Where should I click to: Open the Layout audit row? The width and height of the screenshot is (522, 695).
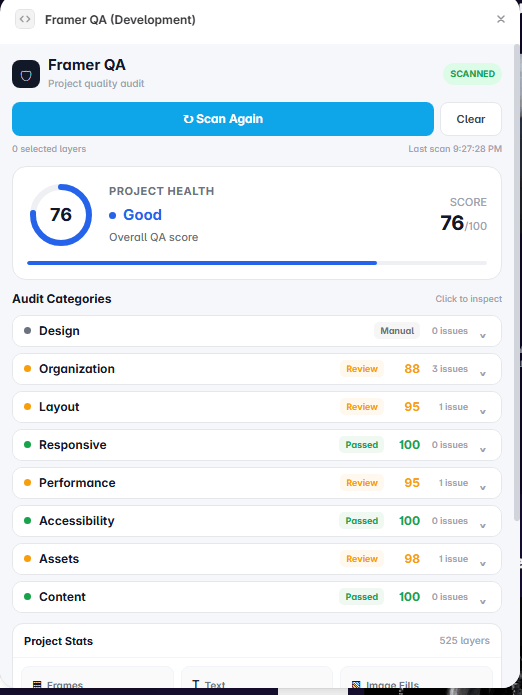(x=257, y=407)
